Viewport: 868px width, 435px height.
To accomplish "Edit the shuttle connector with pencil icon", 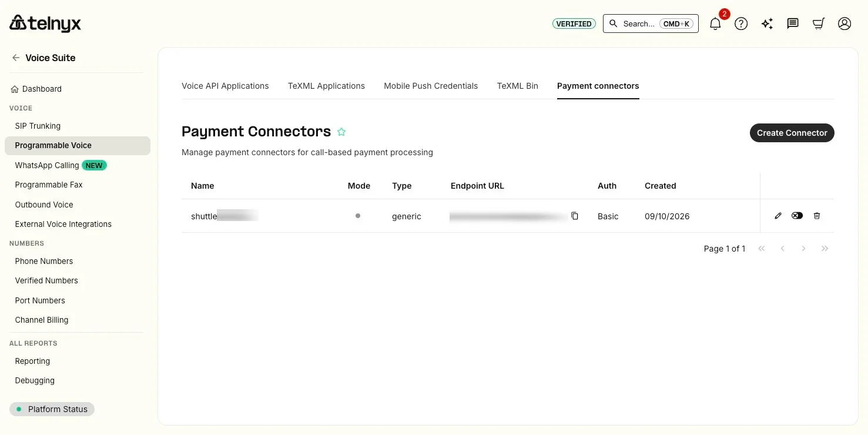I will [x=778, y=216].
